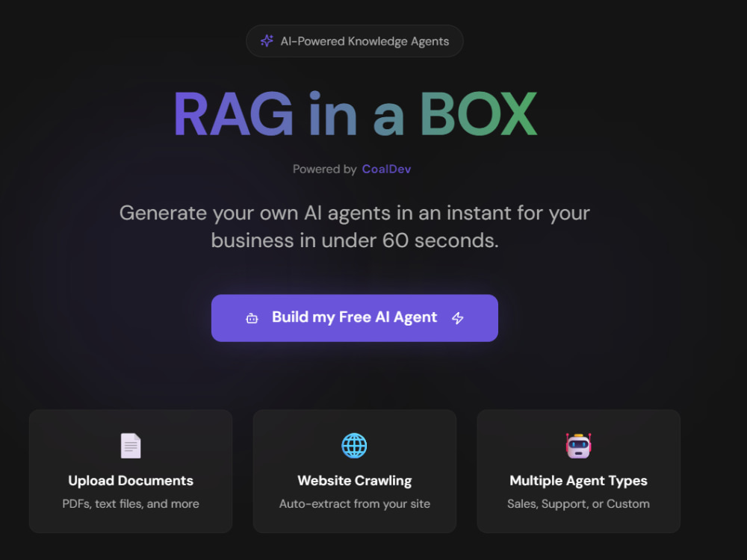This screenshot has width=747, height=560.
Task: Click the document page icon
Action: click(131, 446)
